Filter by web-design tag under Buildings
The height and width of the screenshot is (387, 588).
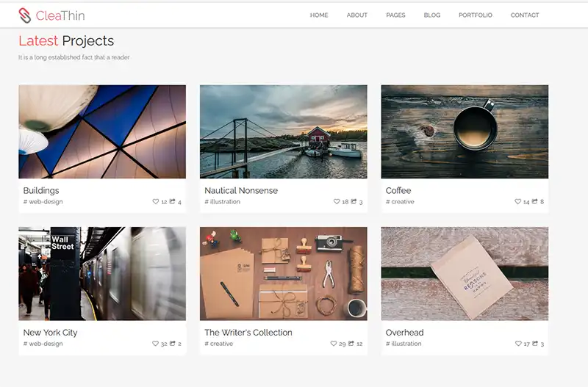(43, 202)
